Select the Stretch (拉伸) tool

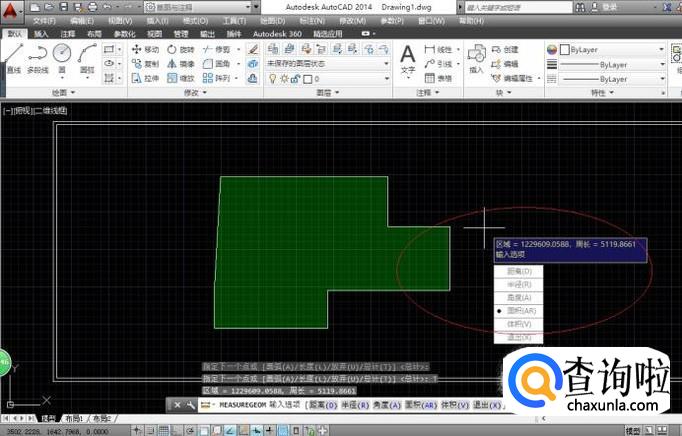click(x=144, y=77)
